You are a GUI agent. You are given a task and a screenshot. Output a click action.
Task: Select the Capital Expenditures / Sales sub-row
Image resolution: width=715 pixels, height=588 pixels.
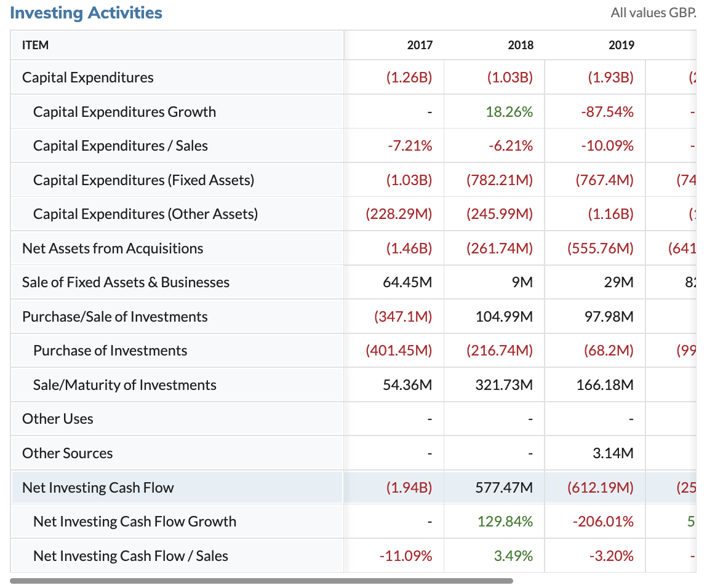click(121, 146)
